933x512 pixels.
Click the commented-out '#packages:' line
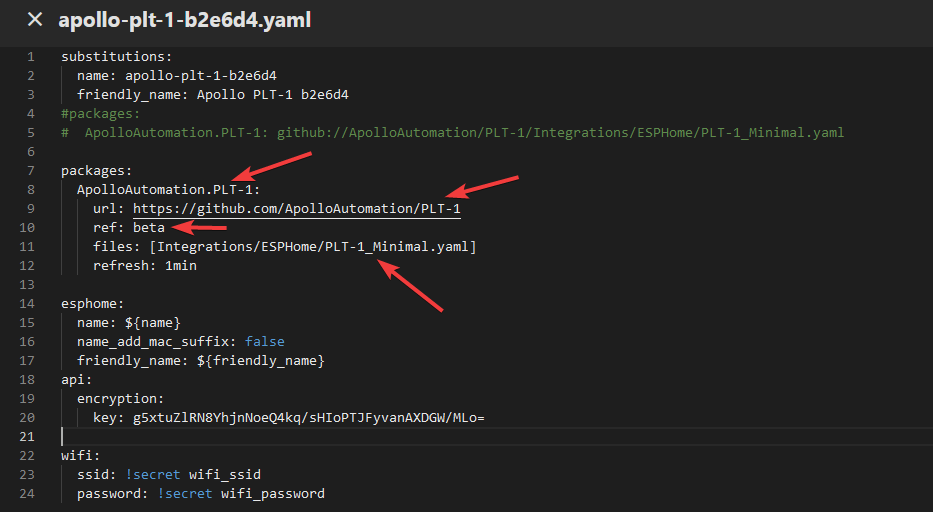point(100,113)
